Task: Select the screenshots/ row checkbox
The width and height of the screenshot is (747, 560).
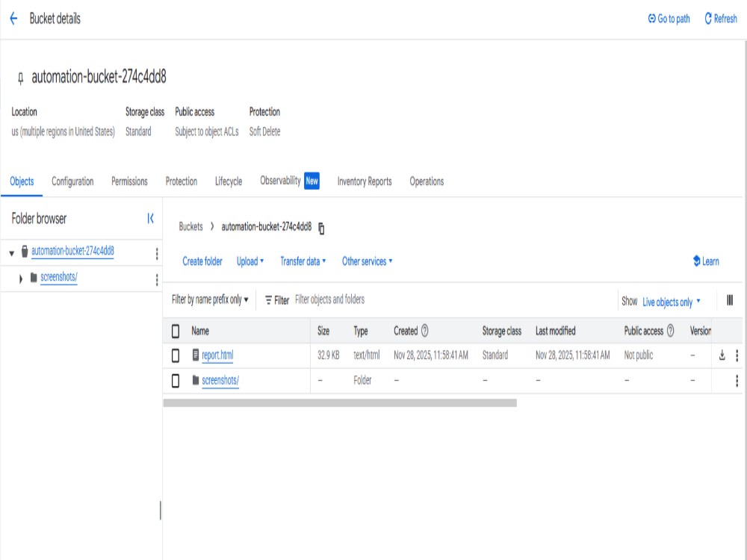Action: click(176, 381)
